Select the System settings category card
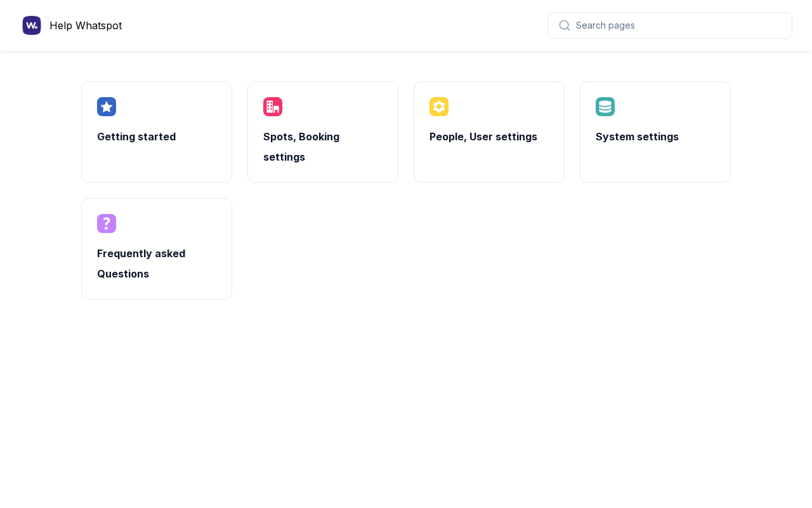Image resolution: width=812 pixels, height=508 pixels. (655, 132)
